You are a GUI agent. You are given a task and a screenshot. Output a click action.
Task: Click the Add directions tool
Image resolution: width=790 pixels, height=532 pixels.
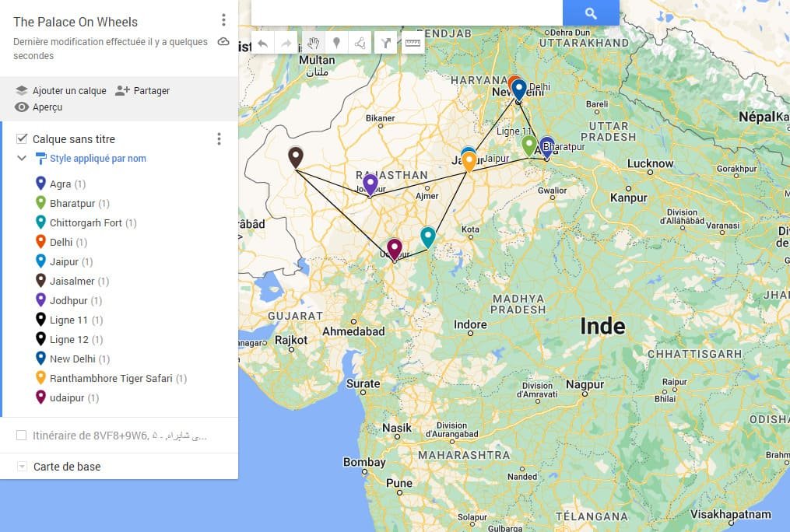(385, 44)
